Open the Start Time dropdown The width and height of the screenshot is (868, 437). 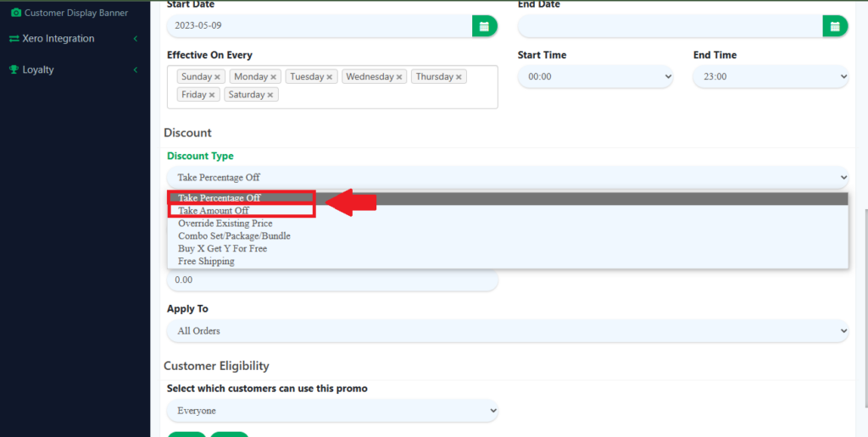[595, 77]
